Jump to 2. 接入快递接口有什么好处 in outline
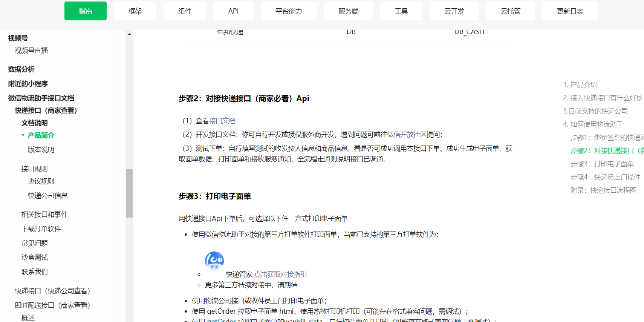This screenshot has height=322, width=644. (x=603, y=98)
